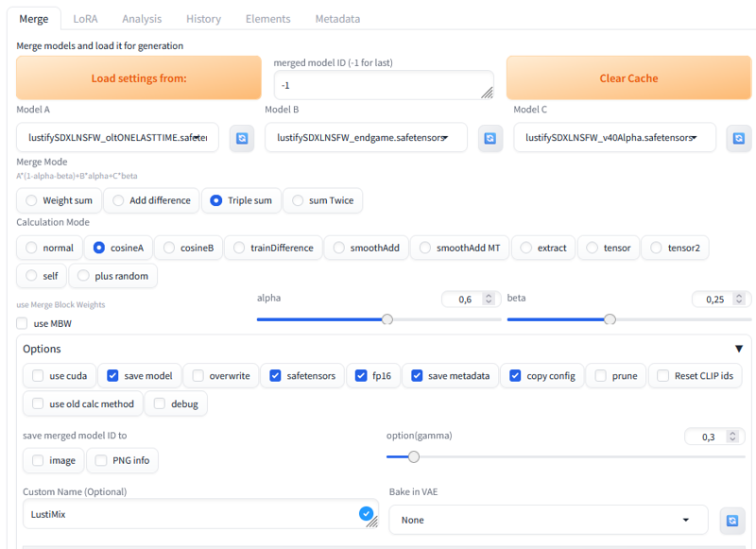Expand the Model C dropdown
The width and height of the screenshot is (756, 549).
point(614,138)
